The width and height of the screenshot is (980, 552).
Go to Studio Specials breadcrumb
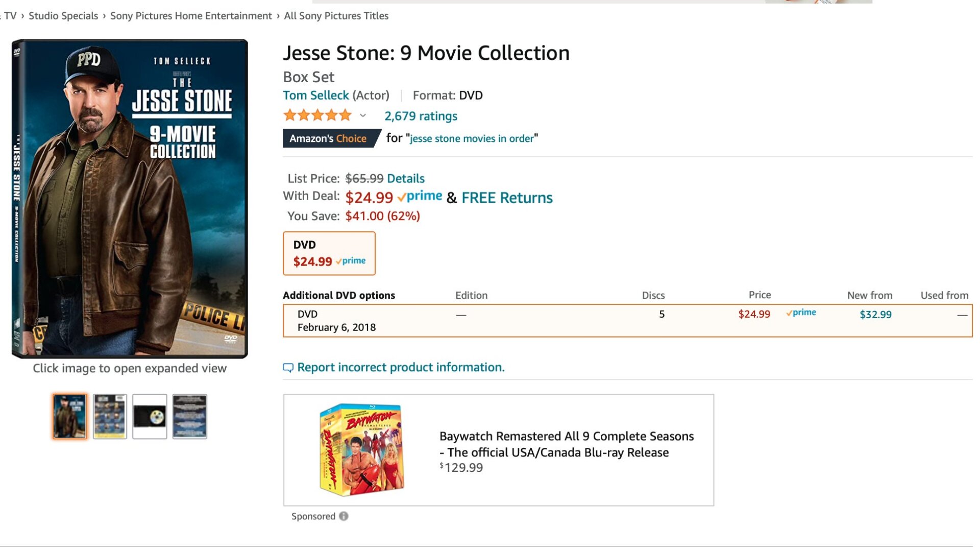(63, 16)
